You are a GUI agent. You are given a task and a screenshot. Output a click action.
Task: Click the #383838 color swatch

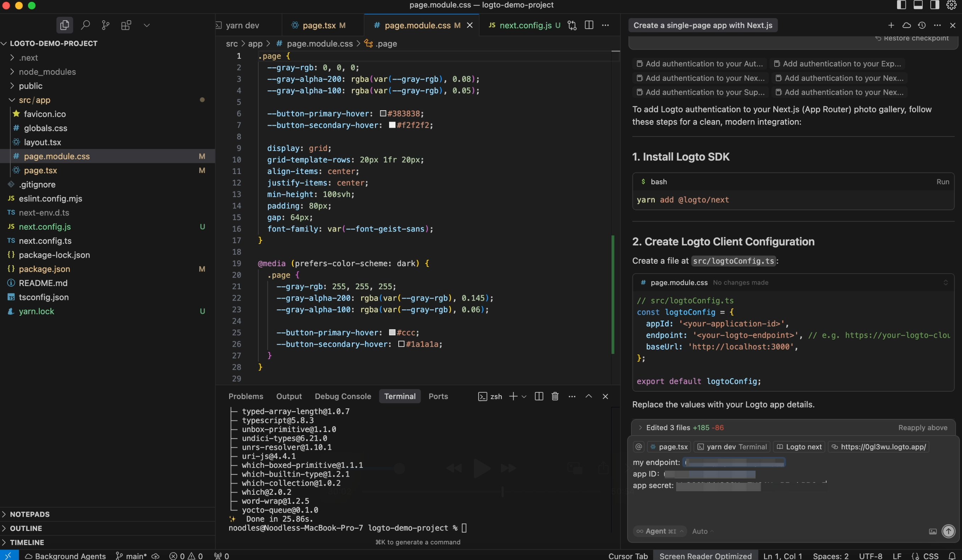pyautogui.click(x=383, y=113)
